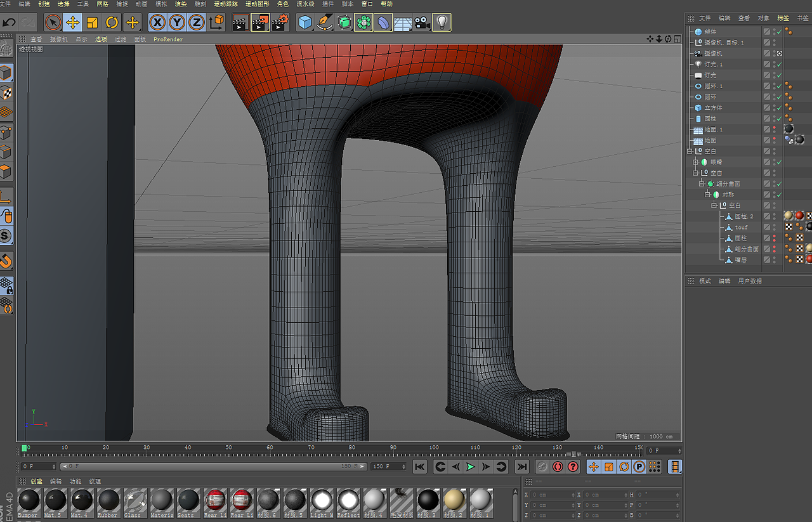The width and height of the screenshot is (812, 522).
Task: Add a floor environment object
Action: pos(402,23)
